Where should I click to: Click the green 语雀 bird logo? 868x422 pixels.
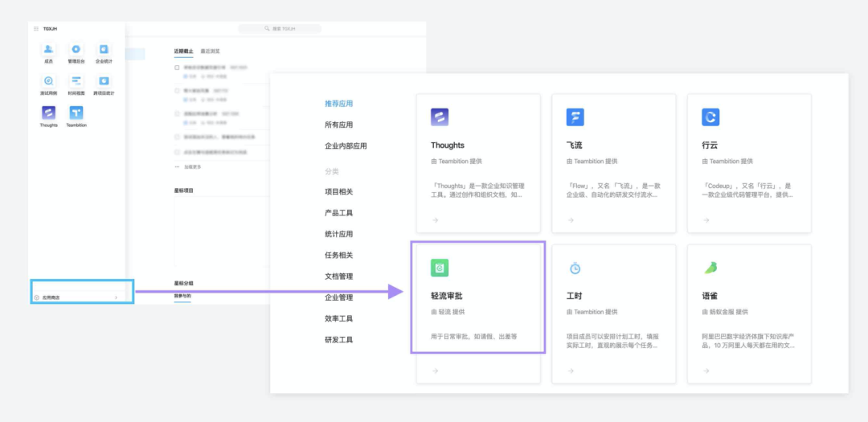click(x=710, y=268)
